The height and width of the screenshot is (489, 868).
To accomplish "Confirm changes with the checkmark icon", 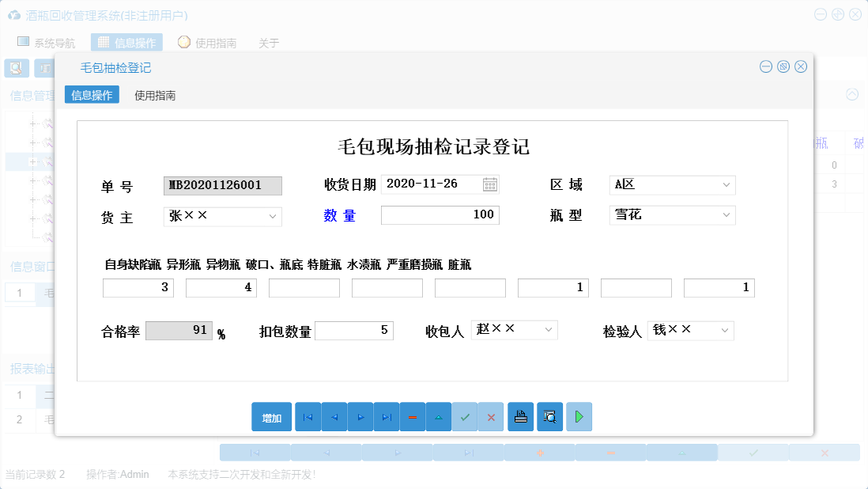I will click(465, 417).
